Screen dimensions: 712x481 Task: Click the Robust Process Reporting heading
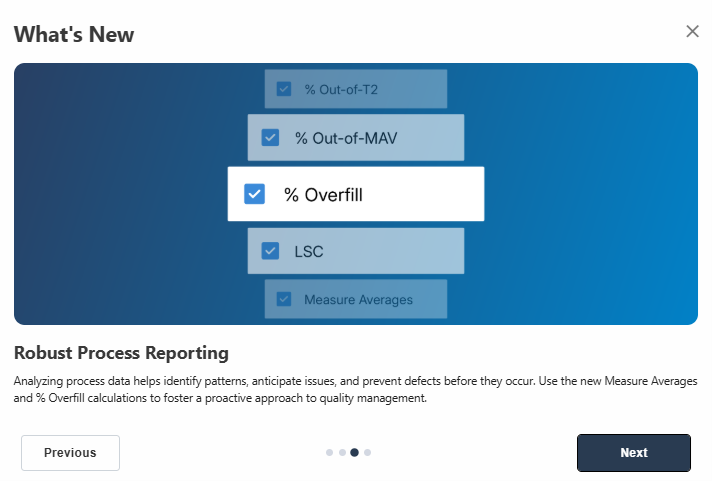click(x=121, y=353)
